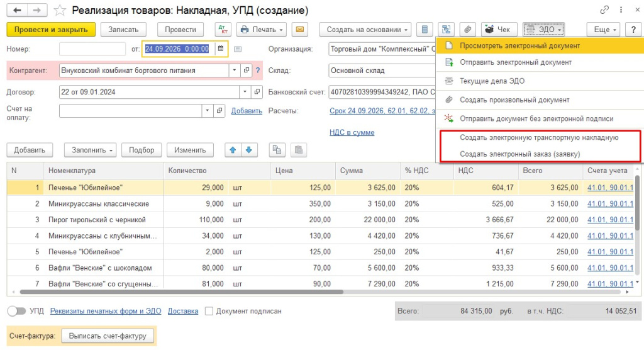Click Провести и закрыть button
The width and height of the screenshot is (644, 350).
(x=51, y=30)
